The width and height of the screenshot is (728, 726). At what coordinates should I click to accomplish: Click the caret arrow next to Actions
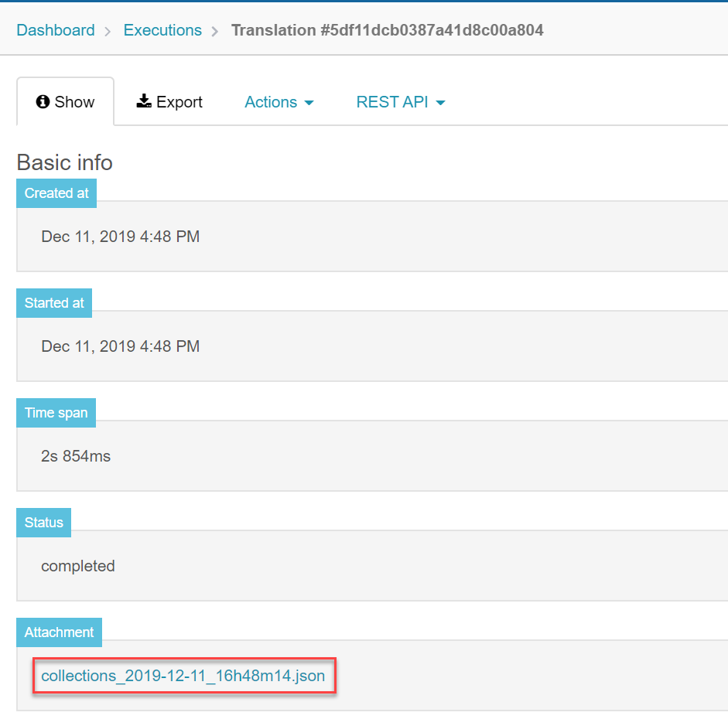[x=309, y=103]
